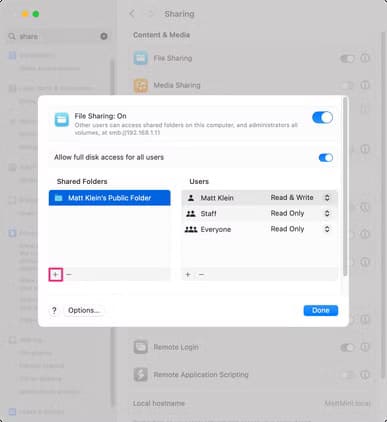Select the Everyone user row
Screen dimensions: 387x422
pyautogui.click(x=259, y=229)
